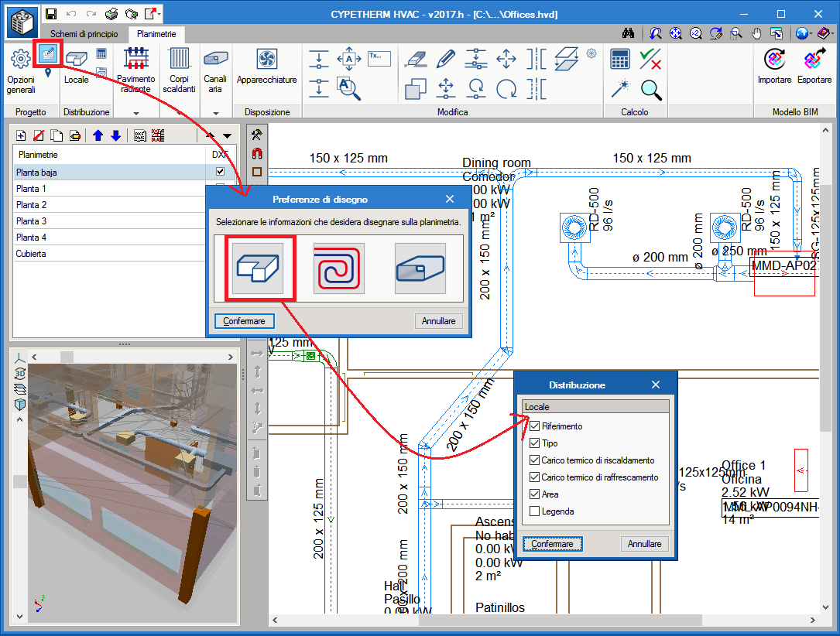Image resolution: width=840 pixels, height=636 pixels.
Task: Open Opzioni generali settings
Action: pyautogui.click(x=21, y=70)
